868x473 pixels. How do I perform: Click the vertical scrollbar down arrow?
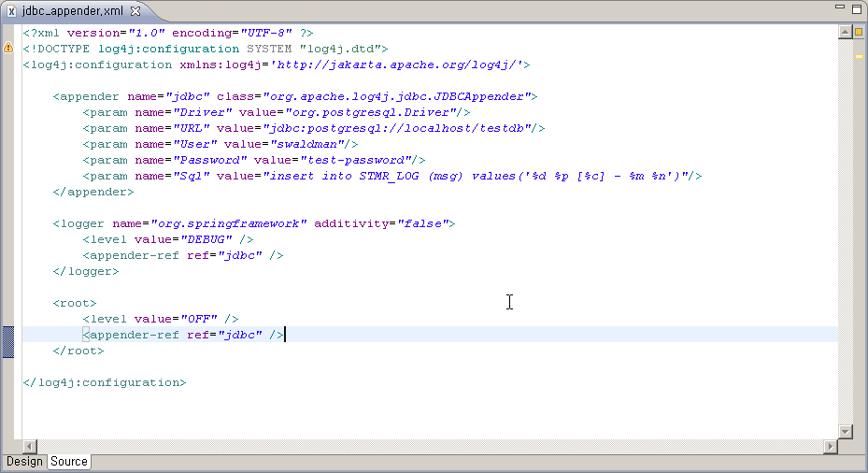(845, 431)
